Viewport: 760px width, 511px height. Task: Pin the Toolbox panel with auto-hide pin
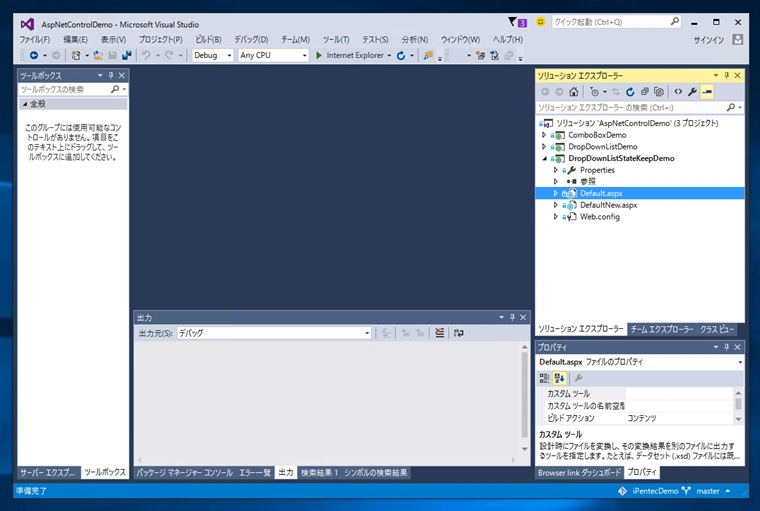[111, 76]
